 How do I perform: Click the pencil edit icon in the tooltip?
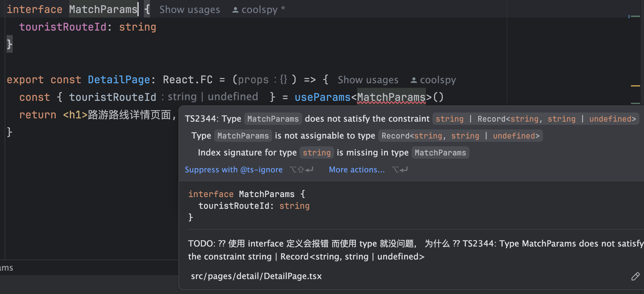click(635, 276)
